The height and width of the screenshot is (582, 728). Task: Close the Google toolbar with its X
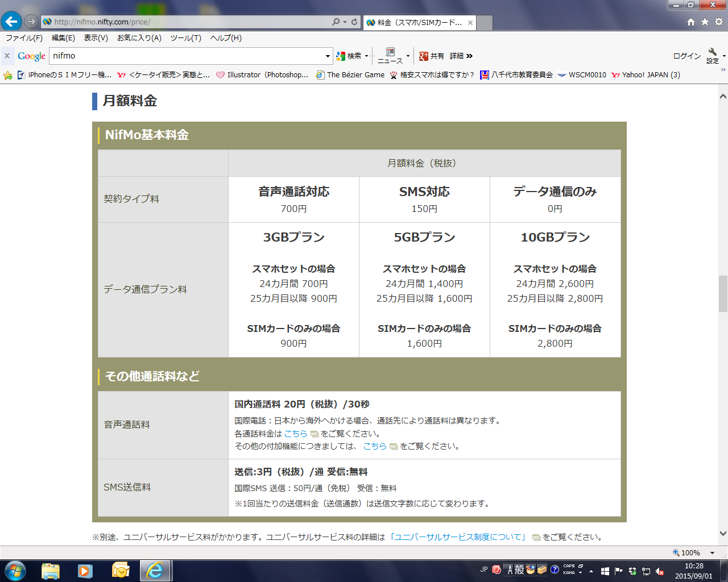click(x=7, y=56)
